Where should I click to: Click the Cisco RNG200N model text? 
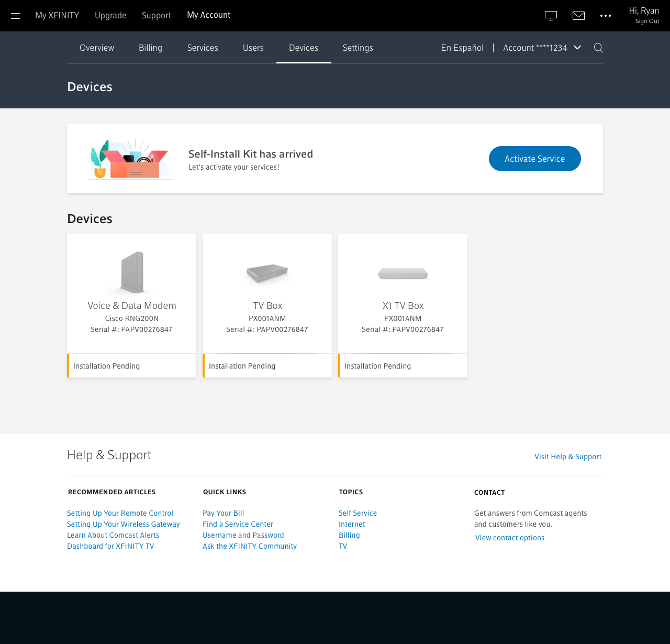(x=132, y=318)
